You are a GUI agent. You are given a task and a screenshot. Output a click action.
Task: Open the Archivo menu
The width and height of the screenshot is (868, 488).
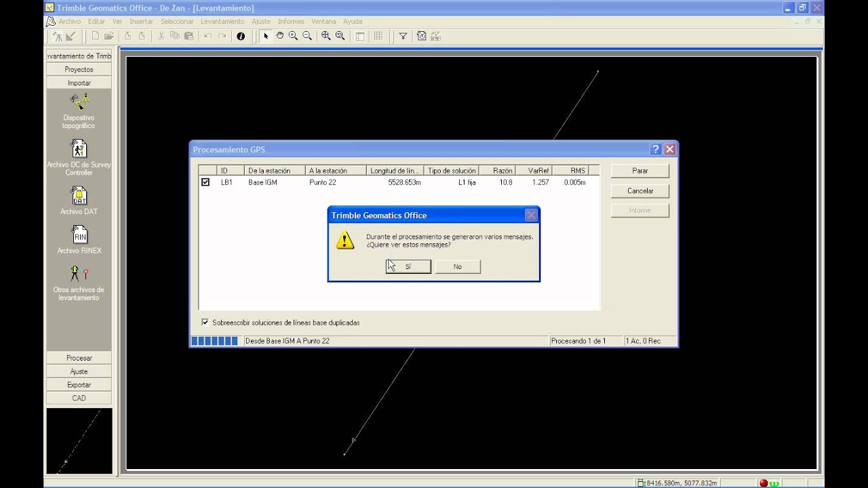[x=69, y=22]
